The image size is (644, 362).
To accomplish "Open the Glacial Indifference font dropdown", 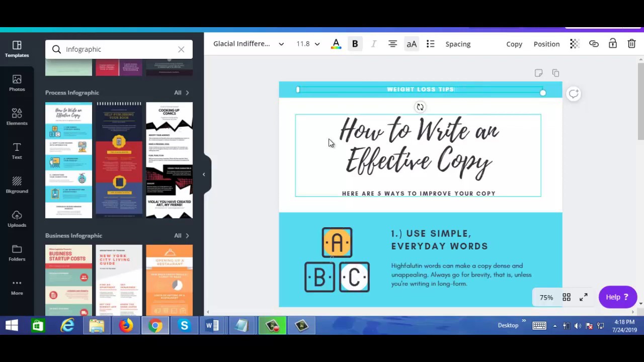I will click(x=249, y=44).
